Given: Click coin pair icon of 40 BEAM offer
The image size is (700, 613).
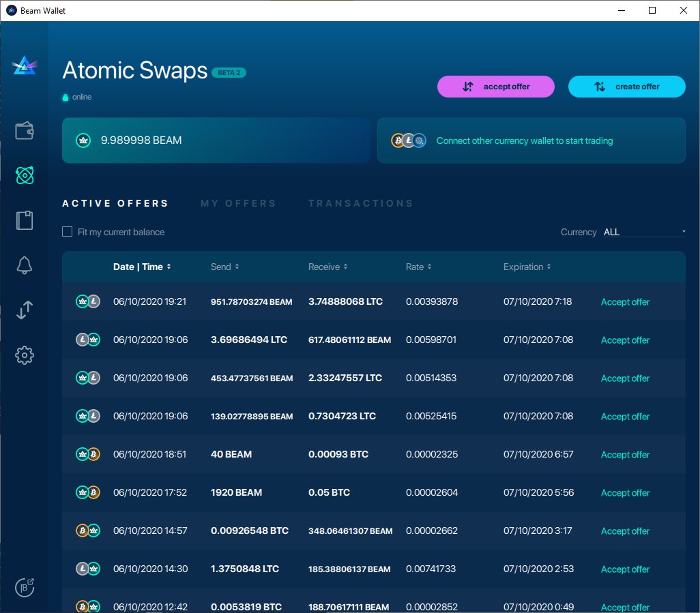Looking at the screenshot, I should [88, 454].
